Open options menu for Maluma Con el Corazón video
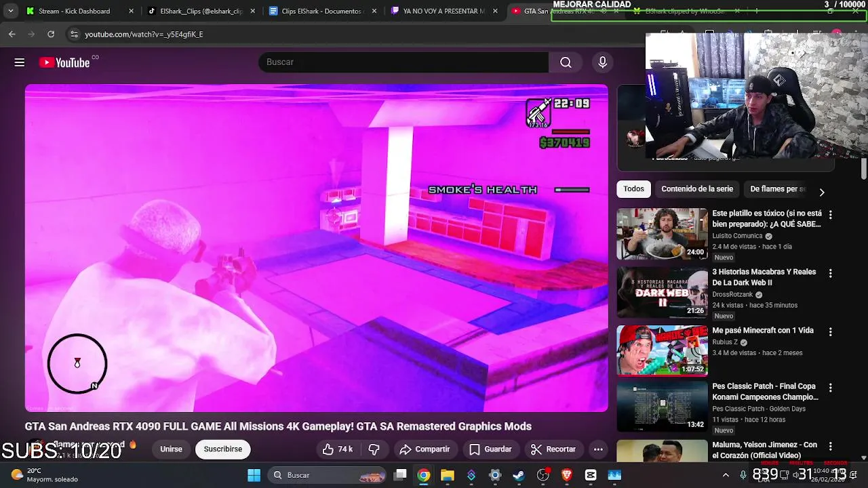This screenshot has height=488, width=868. pos(830,446)
